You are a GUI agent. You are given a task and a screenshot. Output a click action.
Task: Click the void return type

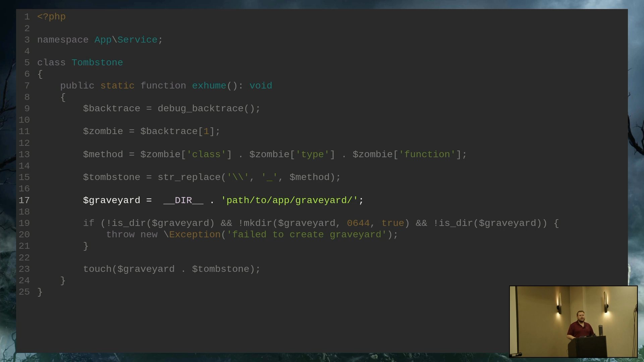261,86
